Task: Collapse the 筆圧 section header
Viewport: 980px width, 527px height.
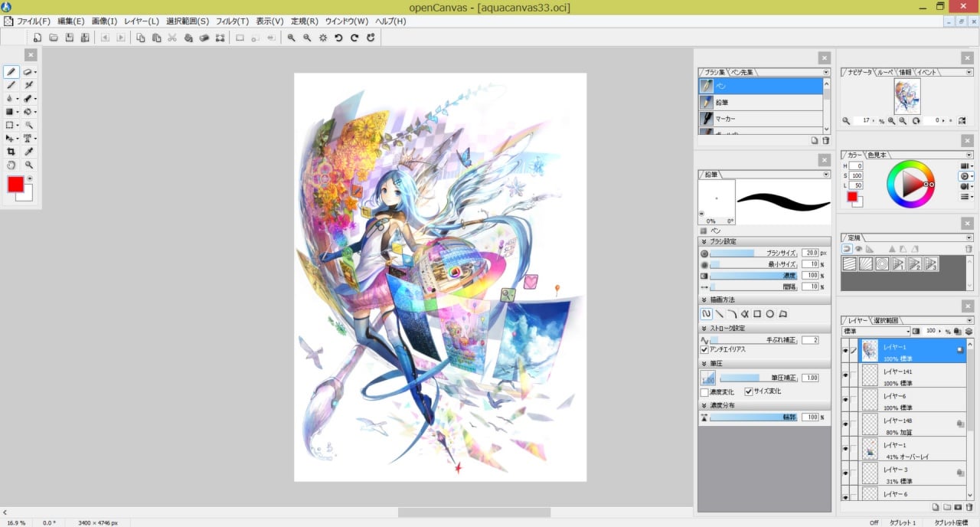Action: click(704, 364)
